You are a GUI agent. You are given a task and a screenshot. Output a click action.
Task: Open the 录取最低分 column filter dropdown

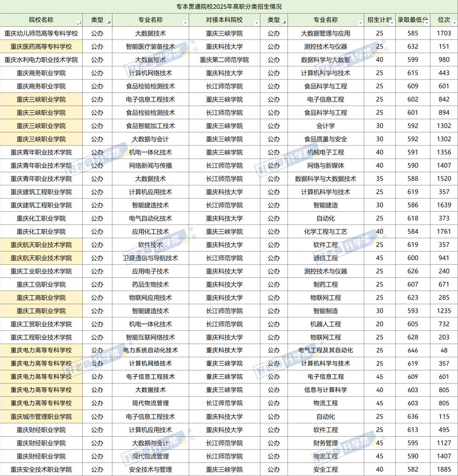(427, 23)
